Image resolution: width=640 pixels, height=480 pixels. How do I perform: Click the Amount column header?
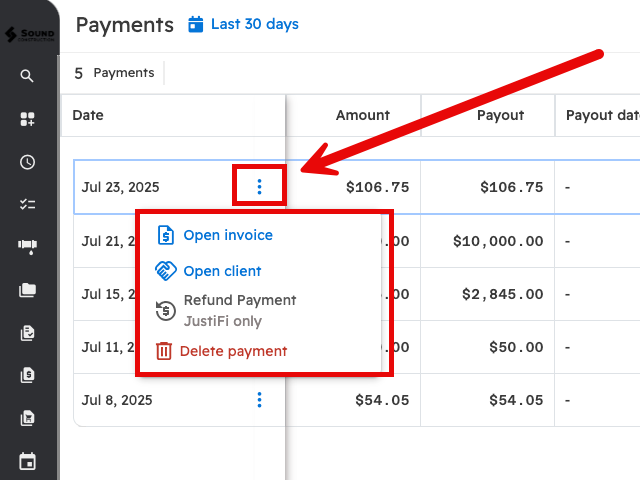[362, 115]
